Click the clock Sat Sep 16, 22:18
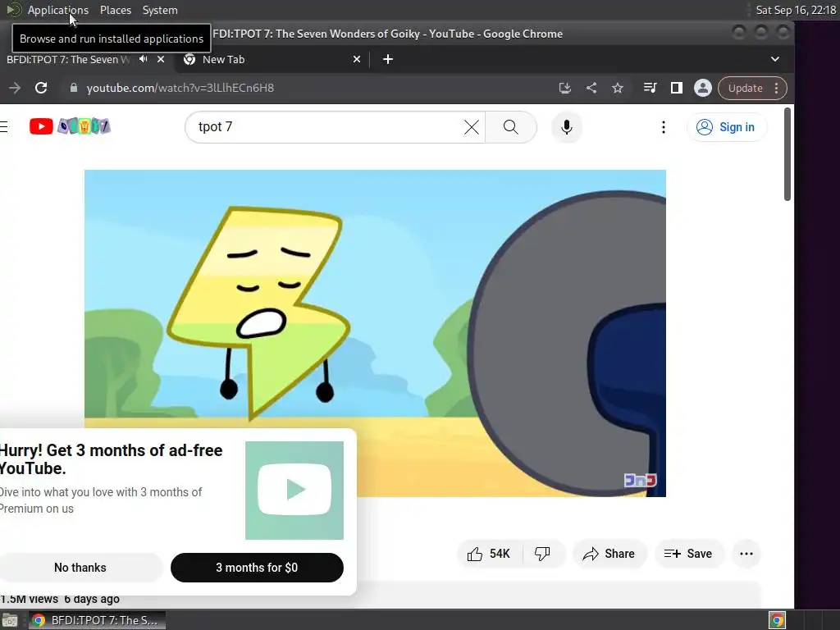 796,10
